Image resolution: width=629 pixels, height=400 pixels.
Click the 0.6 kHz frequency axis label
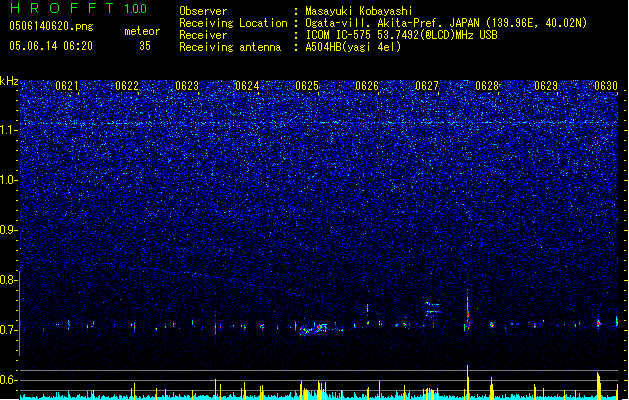click(x=9, y=380)
